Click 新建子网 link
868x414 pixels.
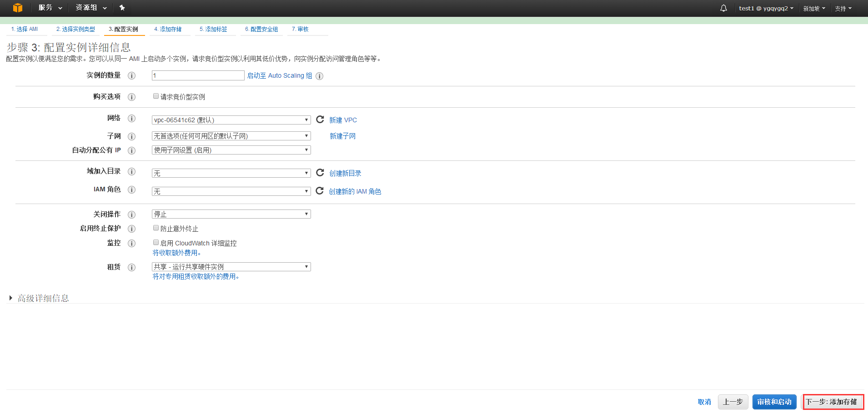[342, 136]
